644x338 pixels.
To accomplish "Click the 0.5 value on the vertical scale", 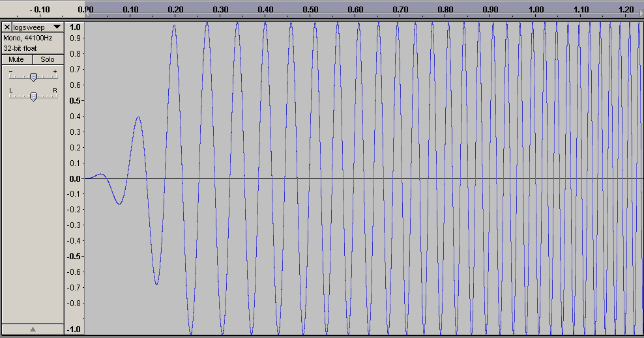I will coord(75,101).
